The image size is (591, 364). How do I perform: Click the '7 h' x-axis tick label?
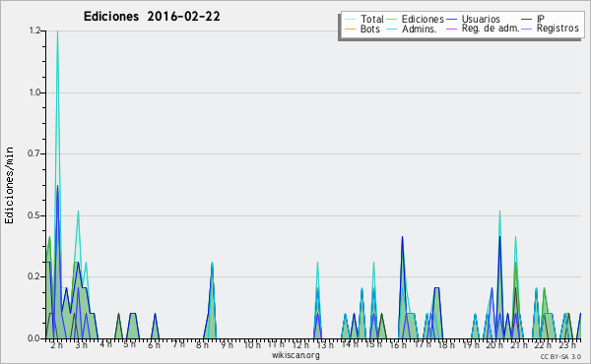(178, 344)
